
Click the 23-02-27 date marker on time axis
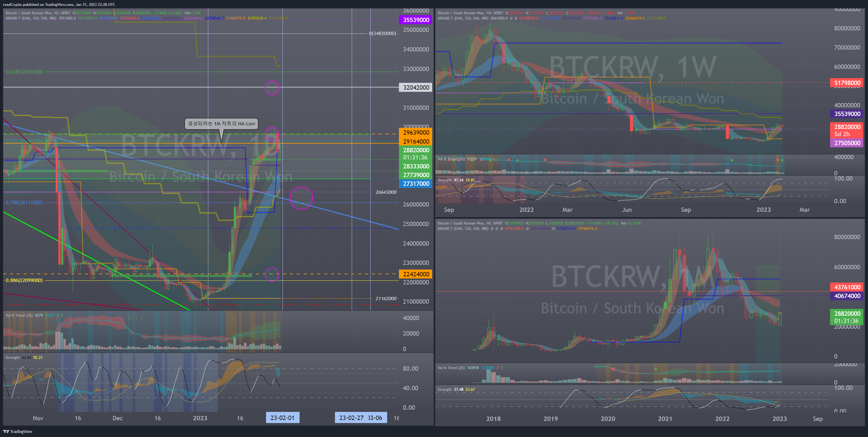[x=351, y=418]
